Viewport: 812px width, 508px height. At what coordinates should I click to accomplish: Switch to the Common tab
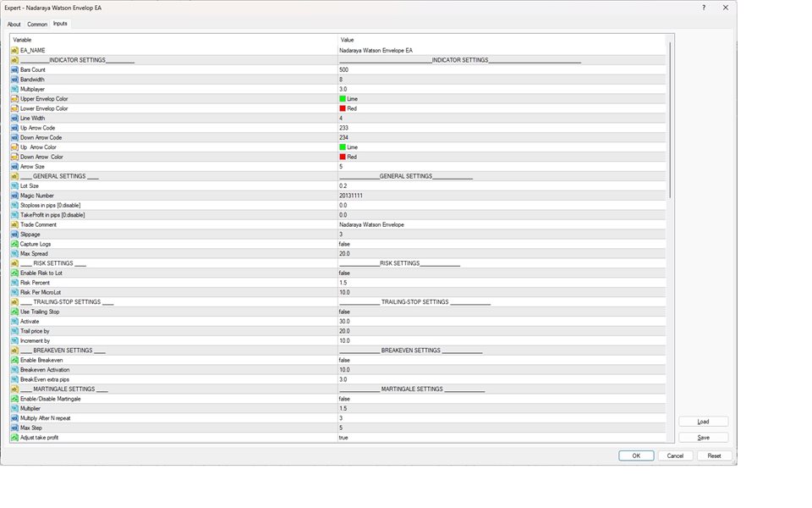(x=37, y=25)
